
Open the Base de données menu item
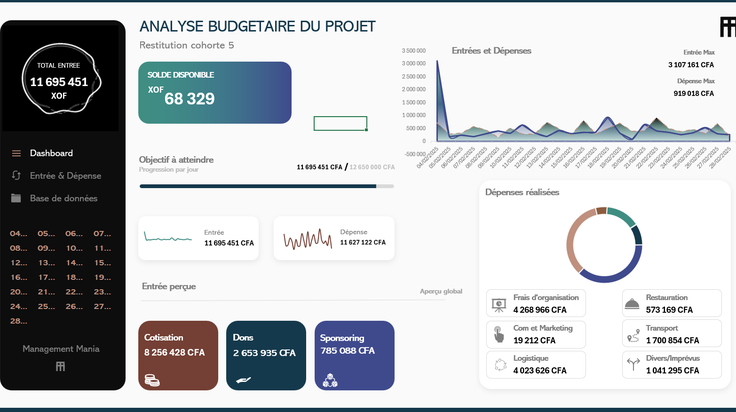point(63,198)
